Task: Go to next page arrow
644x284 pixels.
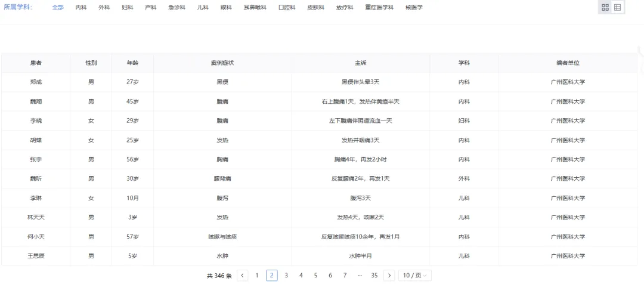Action: coord(389,276)
